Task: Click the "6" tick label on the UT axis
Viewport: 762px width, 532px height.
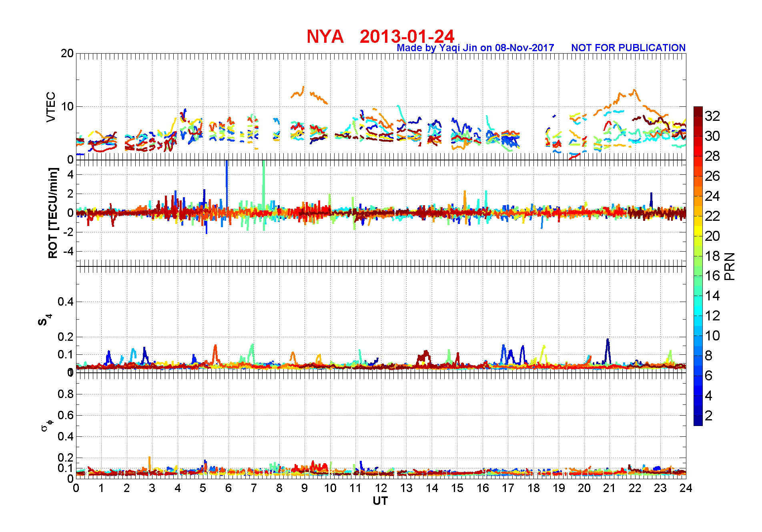Action: click(x=229, y=488)
